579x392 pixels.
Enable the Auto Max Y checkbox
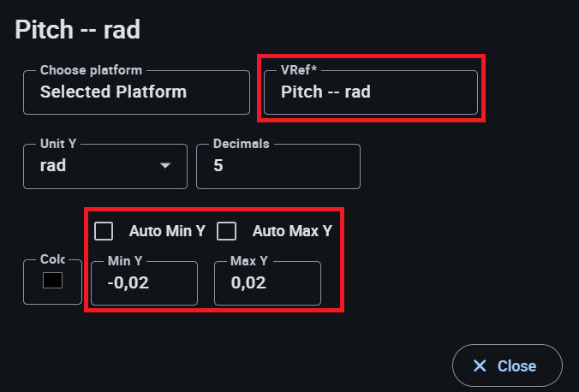[227, 231]
